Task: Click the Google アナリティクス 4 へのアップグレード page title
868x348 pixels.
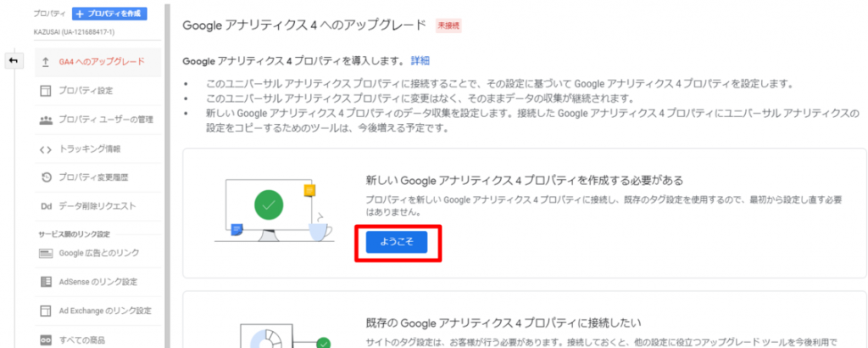Action: point(304,25)
